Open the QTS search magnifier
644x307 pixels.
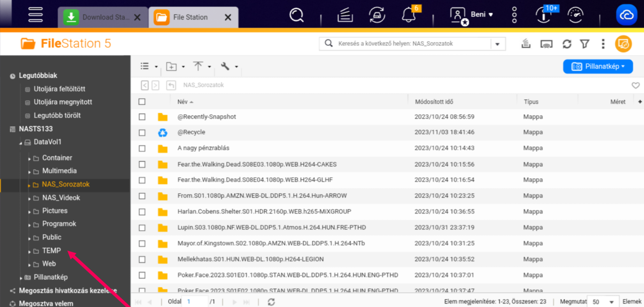pos(296,15)
